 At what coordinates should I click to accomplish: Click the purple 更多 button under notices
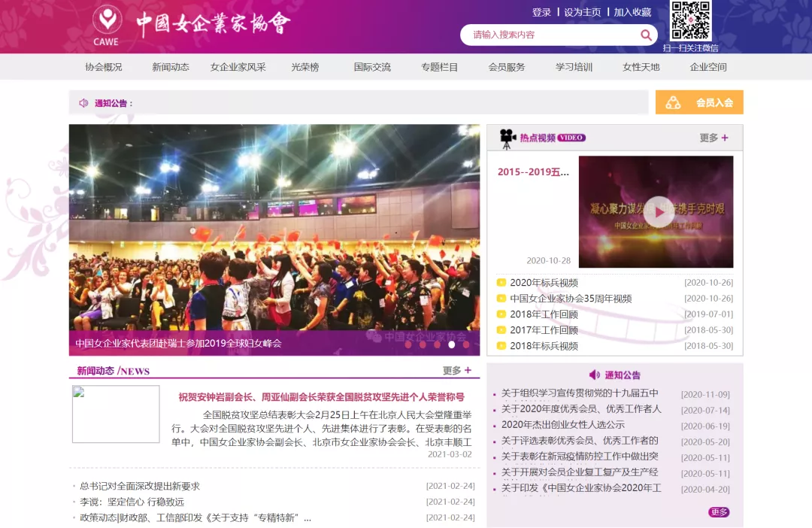(x=719, y=512)
